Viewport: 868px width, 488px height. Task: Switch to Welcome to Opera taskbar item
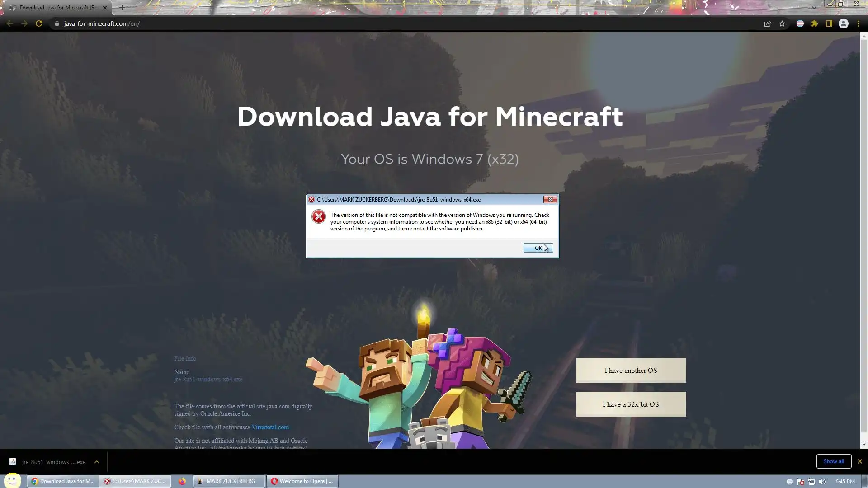pyautogui.click(x=302, y=481)
